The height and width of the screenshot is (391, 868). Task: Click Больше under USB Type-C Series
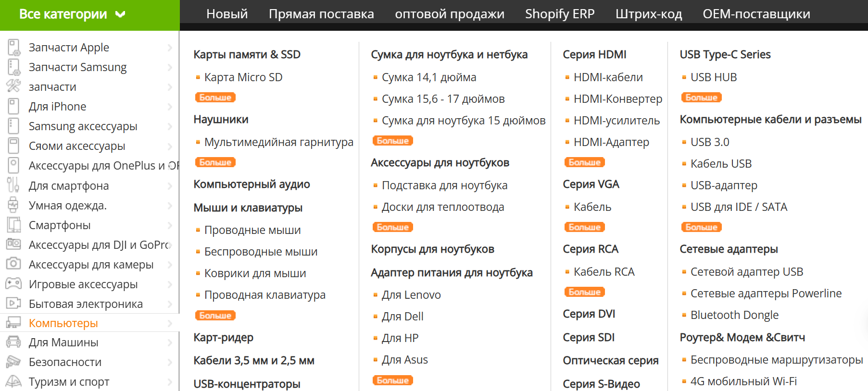pos(701,98)
